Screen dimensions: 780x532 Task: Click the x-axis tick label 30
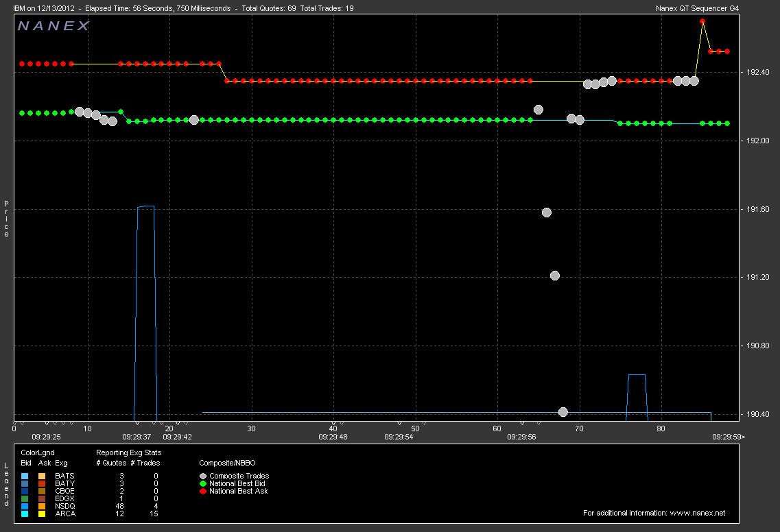[251, 428]
